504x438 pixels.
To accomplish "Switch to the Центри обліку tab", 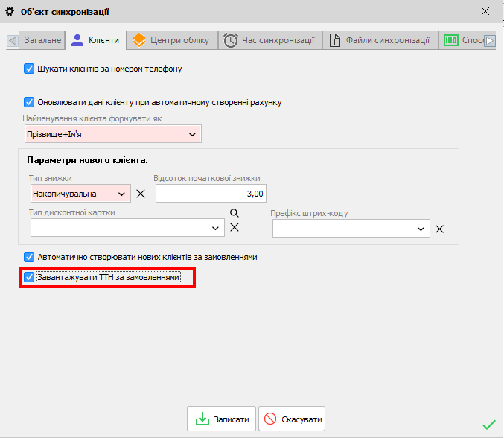I will pyautogui.click(x=173, y=40).
